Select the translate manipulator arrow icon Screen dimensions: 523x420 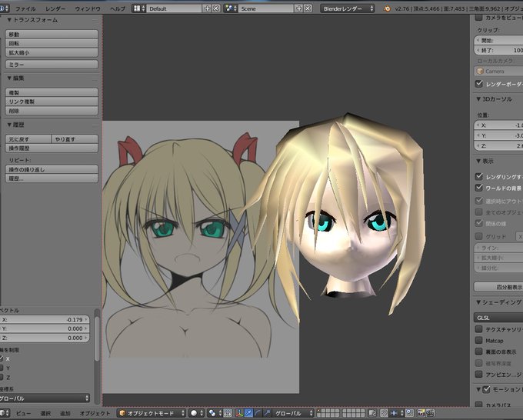(248, 413)
